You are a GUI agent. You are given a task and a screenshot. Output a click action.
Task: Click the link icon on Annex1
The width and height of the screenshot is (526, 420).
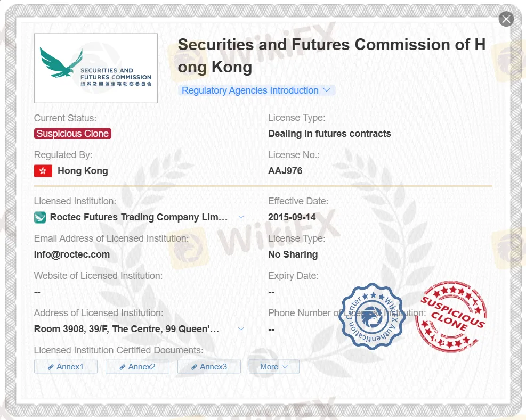[51, 367]
